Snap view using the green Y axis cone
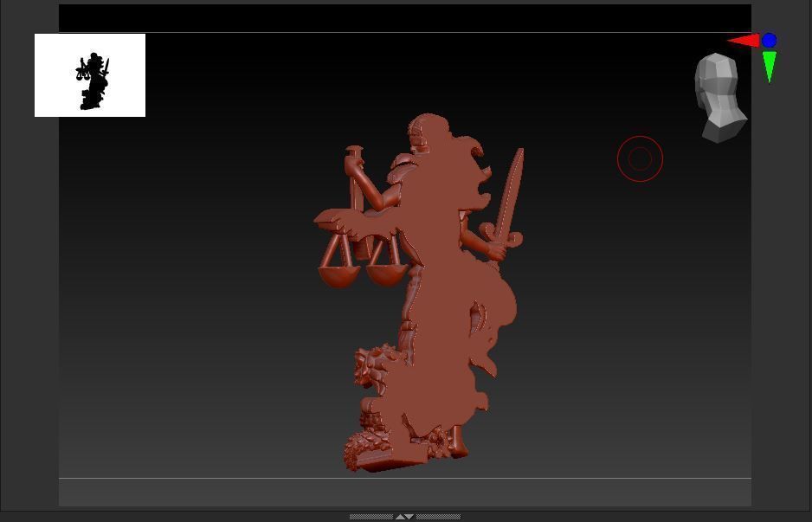Viewport: 812px width, 522px height. pyautogui.click(x=770, y=67)
